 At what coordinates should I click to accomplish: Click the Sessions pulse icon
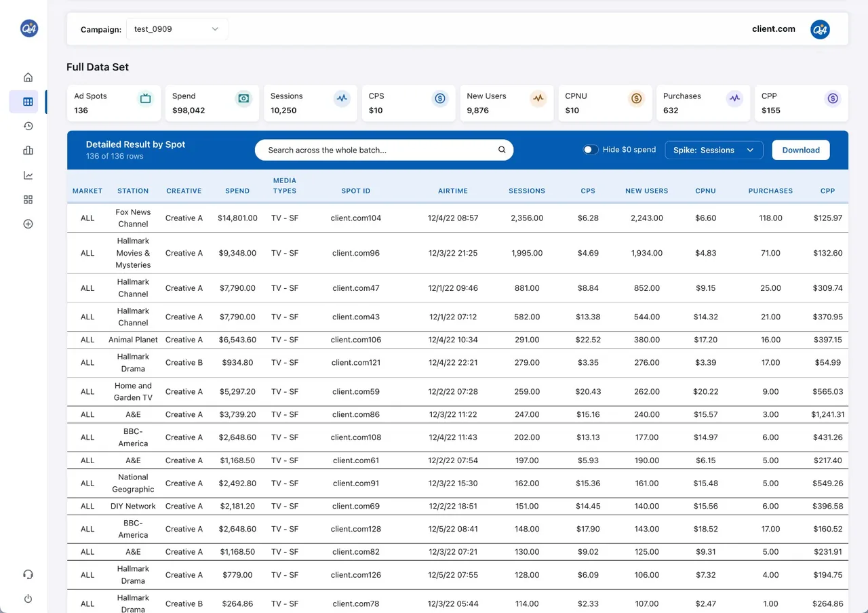click(x=342, y=98)
